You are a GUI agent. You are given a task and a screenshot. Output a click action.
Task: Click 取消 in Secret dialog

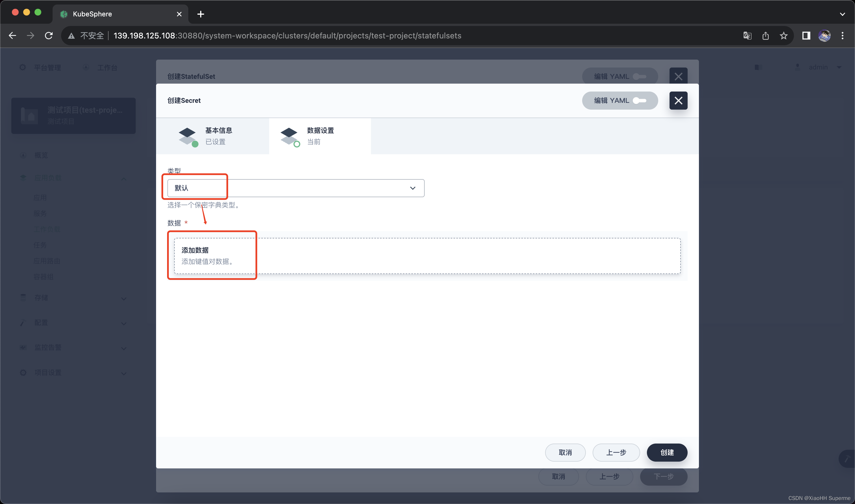coord(565,452)
